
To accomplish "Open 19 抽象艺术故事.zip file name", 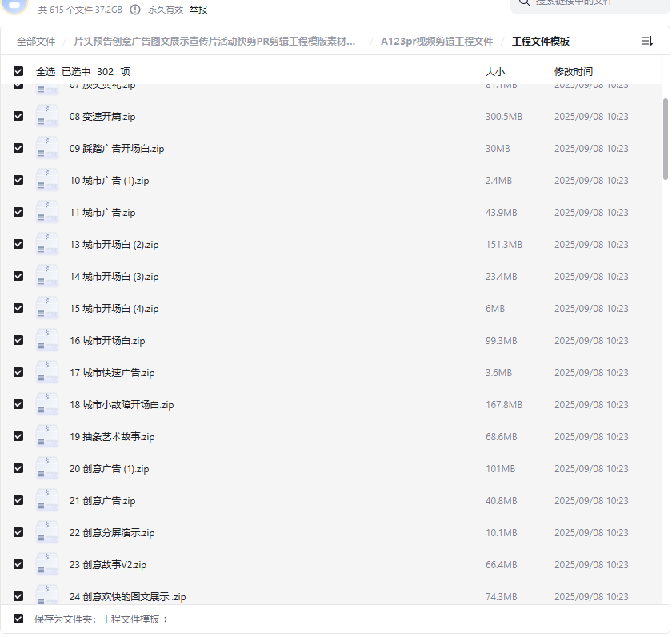I will click(x=112, y=437).
